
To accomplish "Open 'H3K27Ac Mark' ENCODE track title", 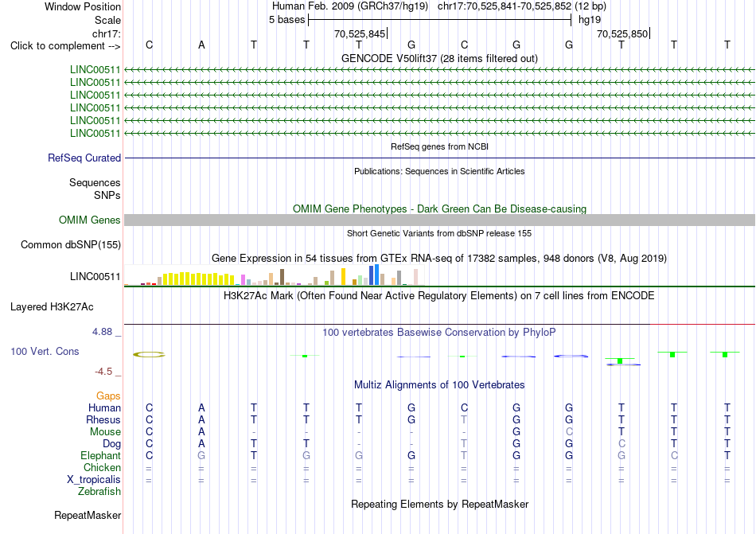I will point(439,295).
